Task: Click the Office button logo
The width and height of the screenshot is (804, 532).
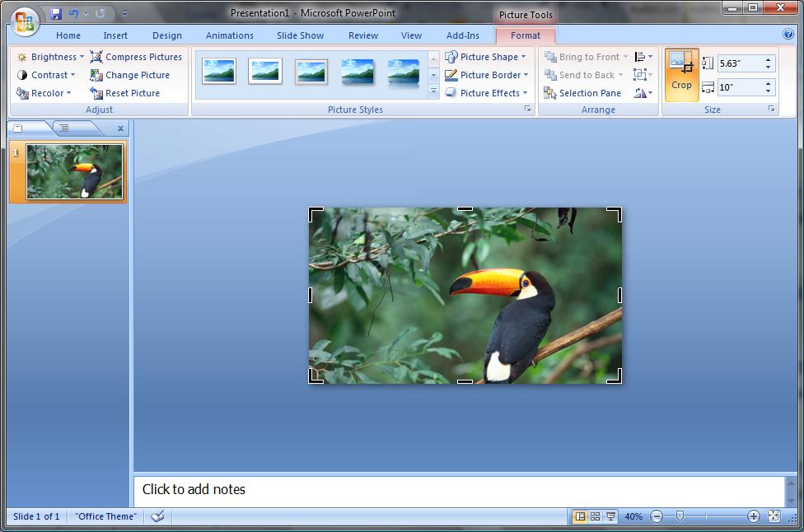Action: 24,21
